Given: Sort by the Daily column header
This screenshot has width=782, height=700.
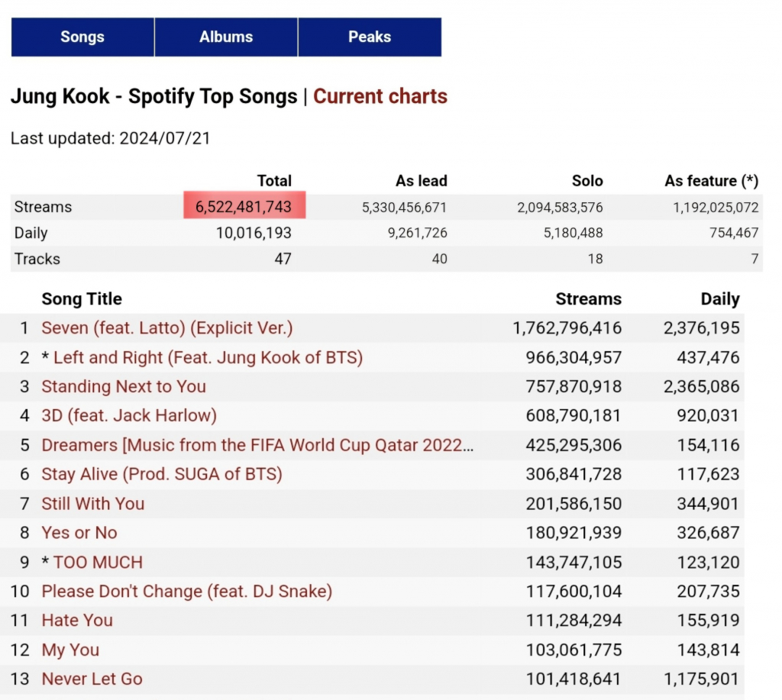Looking at the screenshot, I should (719, 299).
